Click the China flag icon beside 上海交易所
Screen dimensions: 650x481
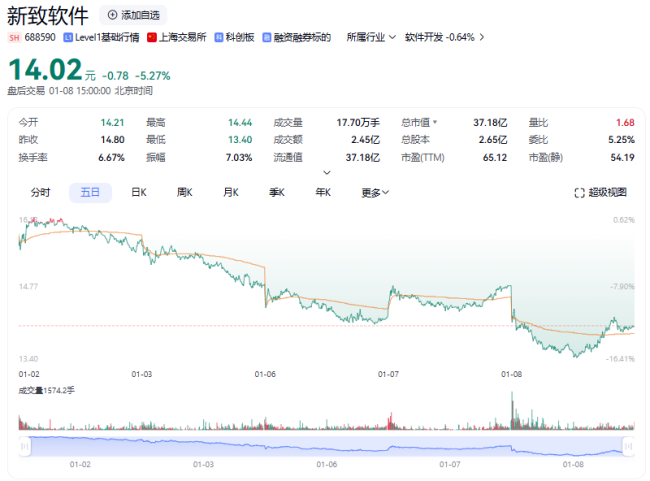tap(152, 38)
